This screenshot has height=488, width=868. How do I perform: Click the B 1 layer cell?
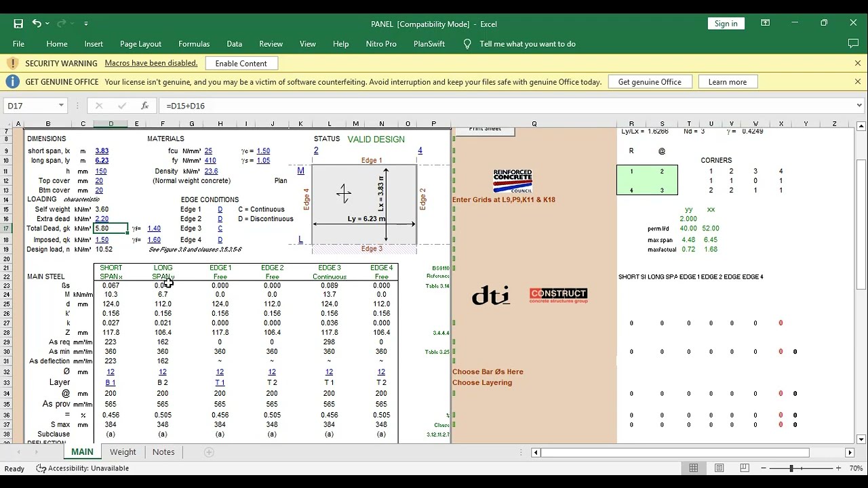111,383
